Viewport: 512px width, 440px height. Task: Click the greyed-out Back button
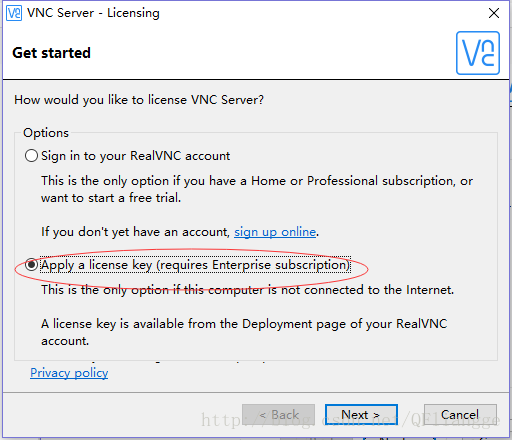[279, 415]
